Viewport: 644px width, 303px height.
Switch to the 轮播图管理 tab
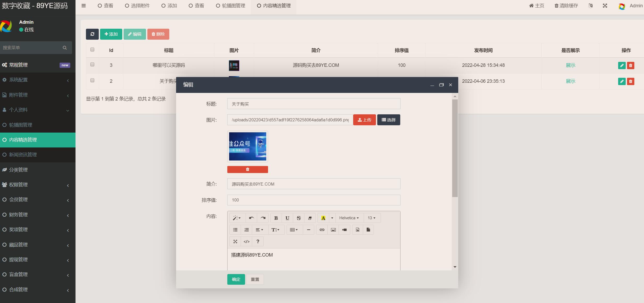230,6
